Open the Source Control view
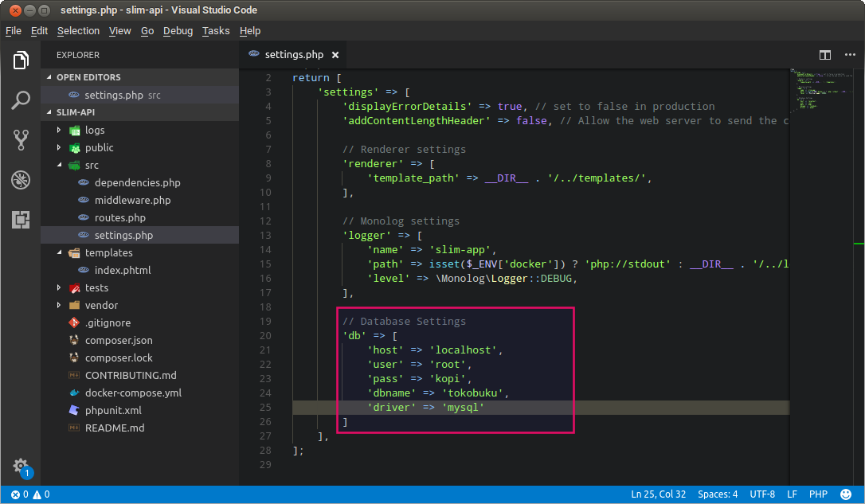This screenshot has width=865, height=504. (21, 140)
